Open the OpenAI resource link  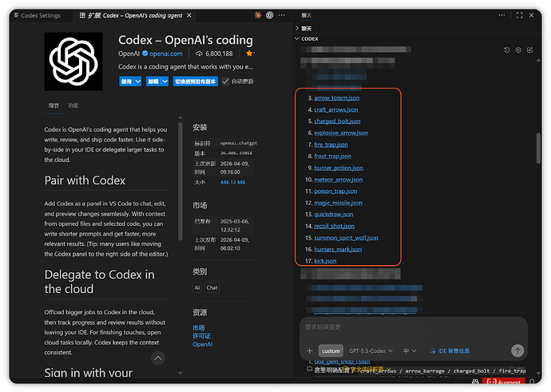point(202,345)
